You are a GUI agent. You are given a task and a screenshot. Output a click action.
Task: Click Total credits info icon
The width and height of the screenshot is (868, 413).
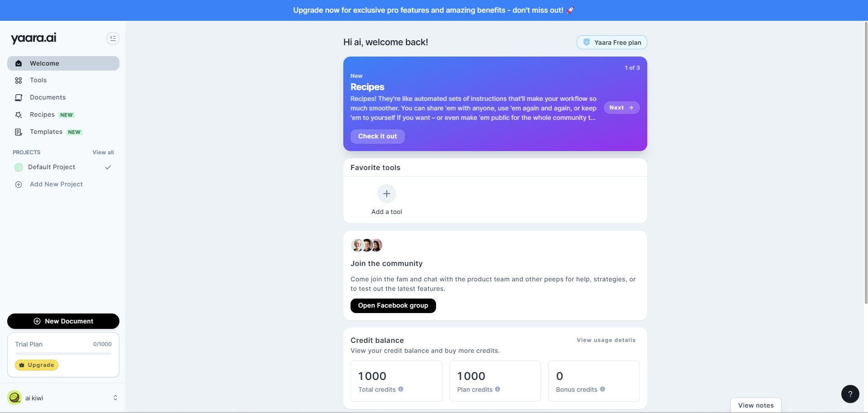401,389
